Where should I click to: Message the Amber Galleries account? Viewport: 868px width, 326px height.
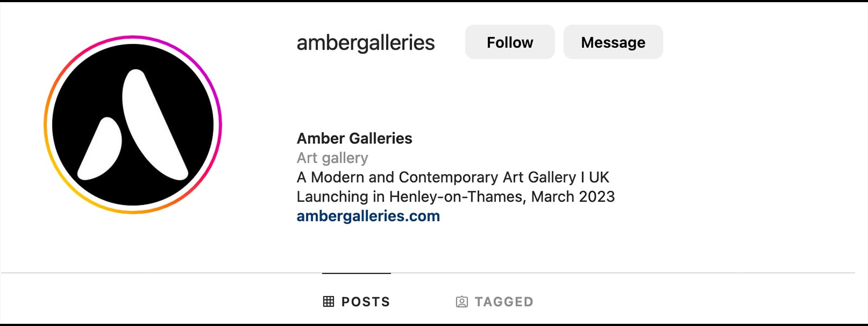point(613,42)
